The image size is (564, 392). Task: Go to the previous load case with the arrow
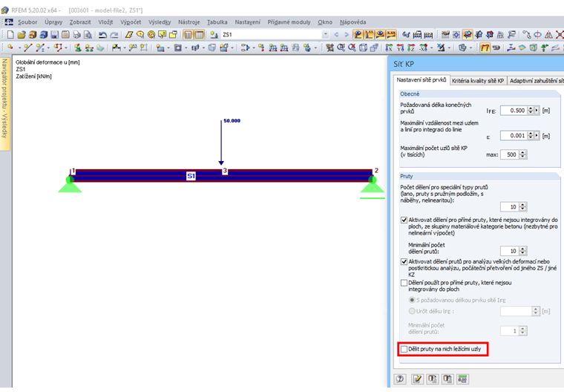click(336, 35)
